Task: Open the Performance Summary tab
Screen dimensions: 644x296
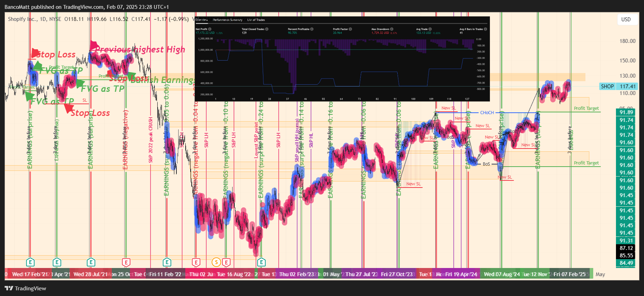Action: [x=228, y=20]
